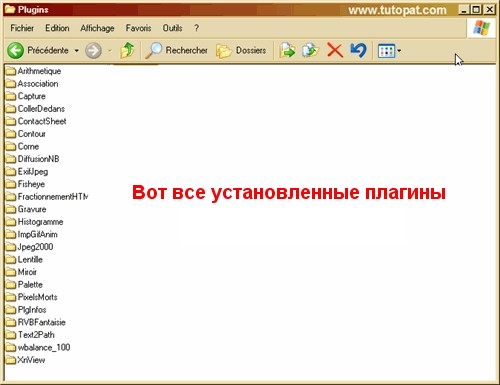This screenshot has height=385, width=500.
Task: Maximize the Plugins window
Action: click(x=476, y=10)
